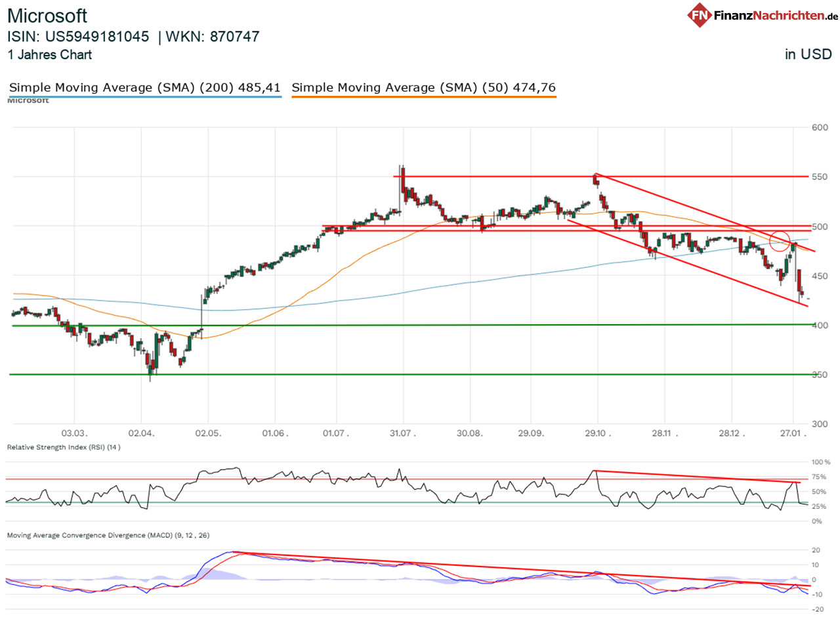Select the 03.03 date axis label

click(74, 433)
